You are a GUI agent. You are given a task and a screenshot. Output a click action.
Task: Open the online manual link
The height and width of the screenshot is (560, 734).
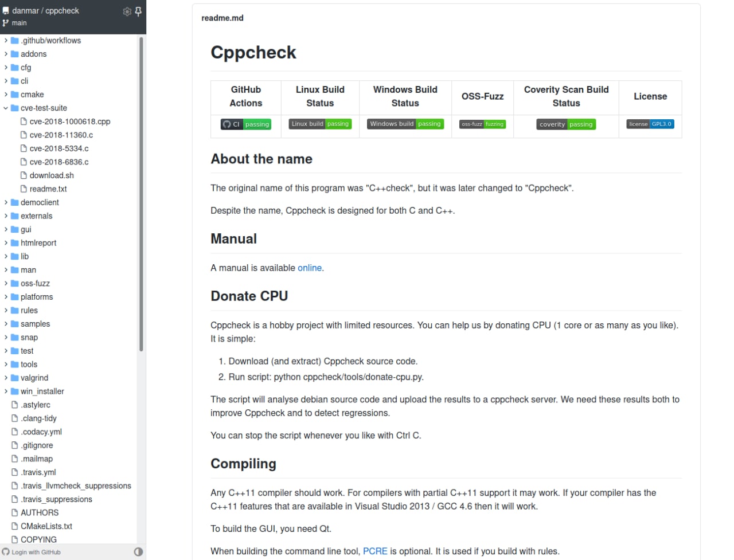(310, 268)
